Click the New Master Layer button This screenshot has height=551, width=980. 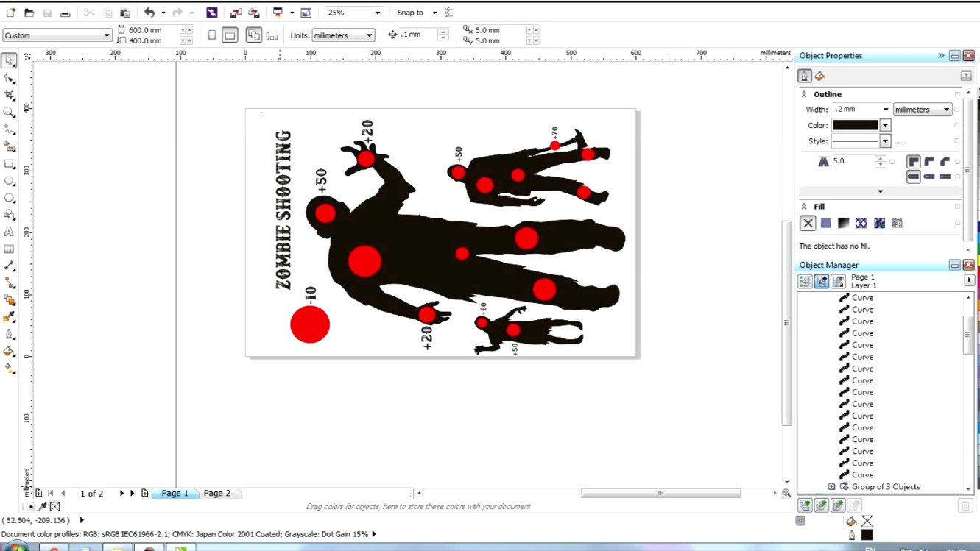822,505
